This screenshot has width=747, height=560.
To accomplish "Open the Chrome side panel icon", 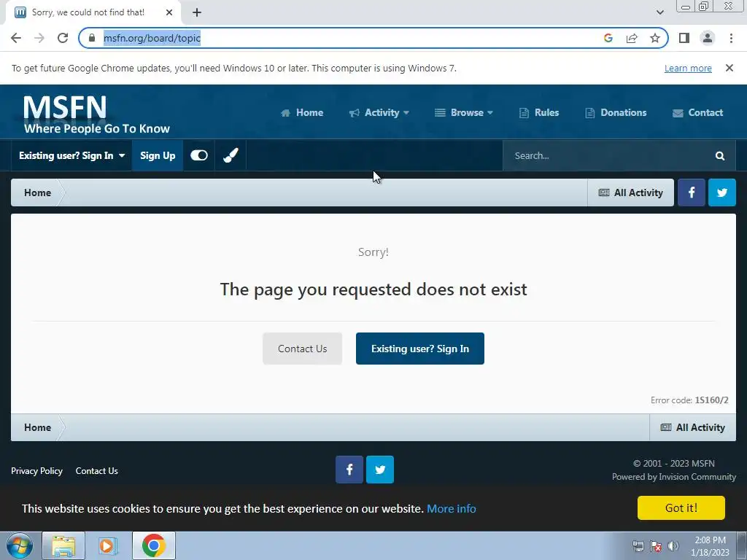I will click(684, 38).
